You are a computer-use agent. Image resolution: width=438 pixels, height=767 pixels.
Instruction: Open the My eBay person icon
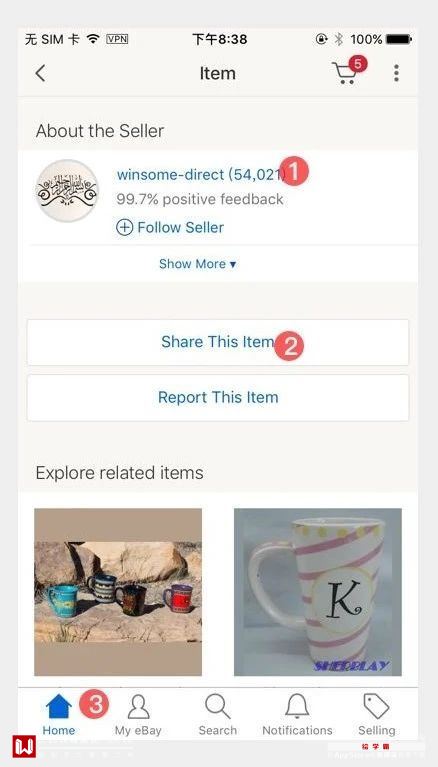[x=138, y=707]
